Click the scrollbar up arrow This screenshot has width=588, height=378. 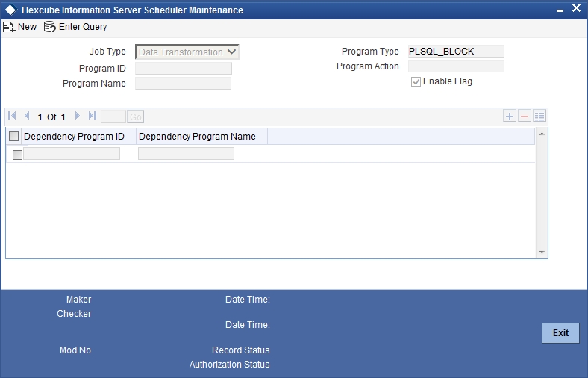pos(542,134)
